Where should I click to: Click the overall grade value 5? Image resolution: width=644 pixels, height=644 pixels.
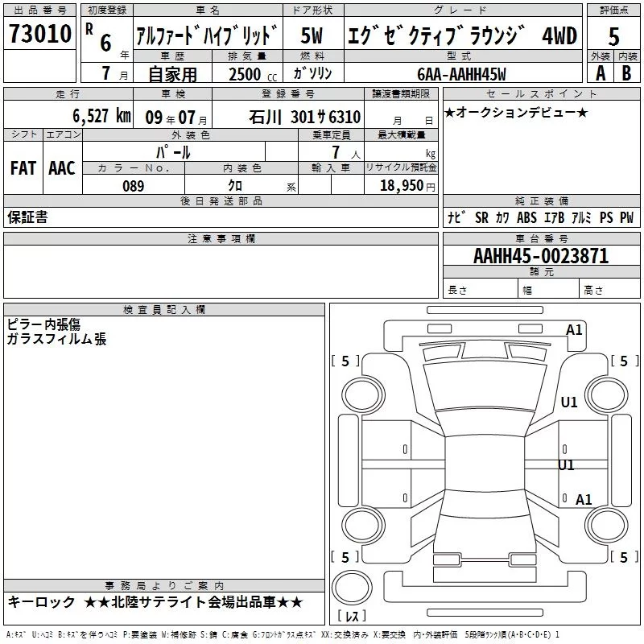(613, 36)
